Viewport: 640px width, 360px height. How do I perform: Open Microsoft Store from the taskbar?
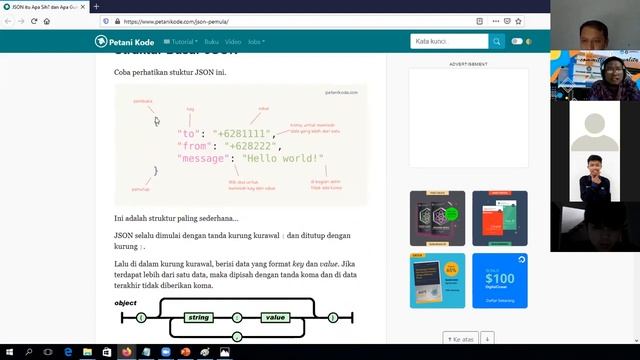[x=107, y=352]
